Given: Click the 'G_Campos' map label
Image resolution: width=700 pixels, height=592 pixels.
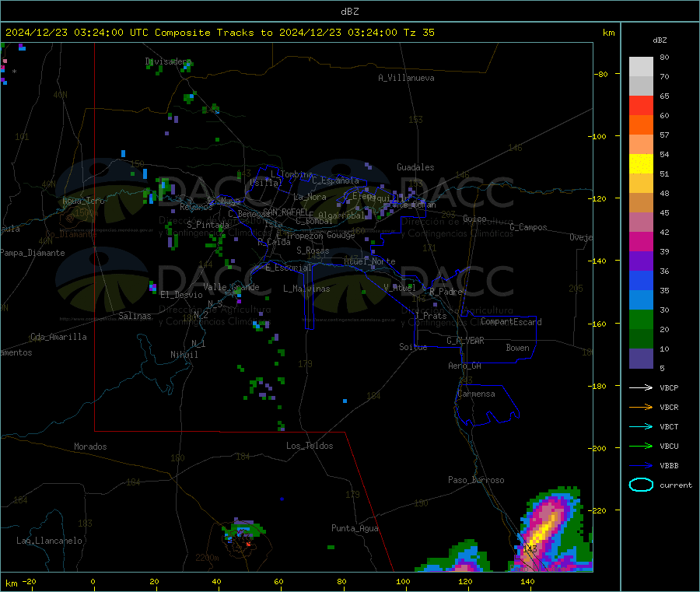Looking at the screenshot, I should [528, 227].
